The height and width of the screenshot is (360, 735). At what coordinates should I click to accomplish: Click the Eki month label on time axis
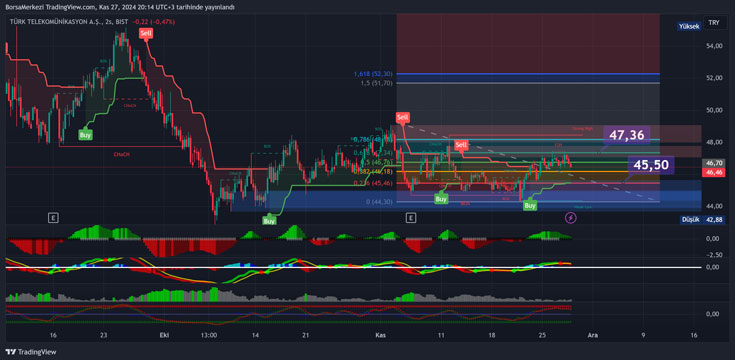(x=164, y=335)
